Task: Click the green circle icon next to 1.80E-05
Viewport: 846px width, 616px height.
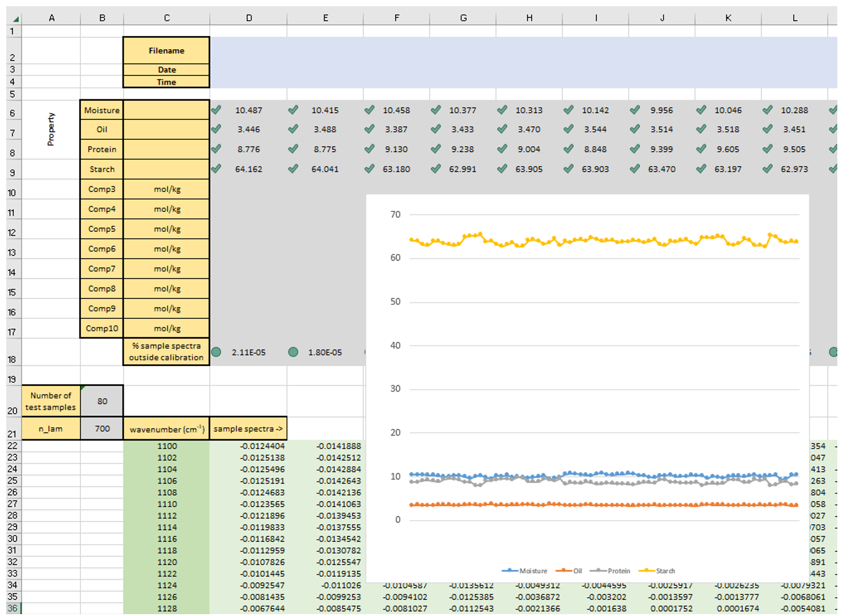Action: pos(293,352)
